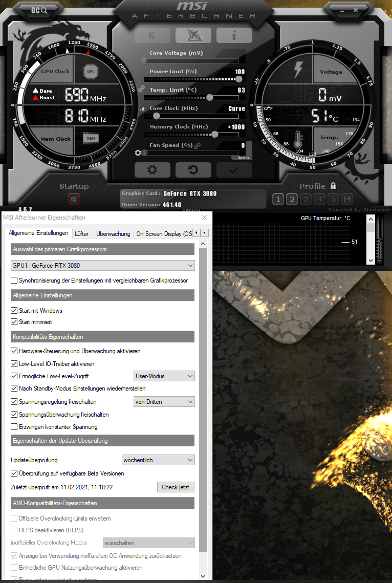The height and width of the screenshot is (583, 392).
Task: Select profile slot 1
Action: tap(278, 199)
